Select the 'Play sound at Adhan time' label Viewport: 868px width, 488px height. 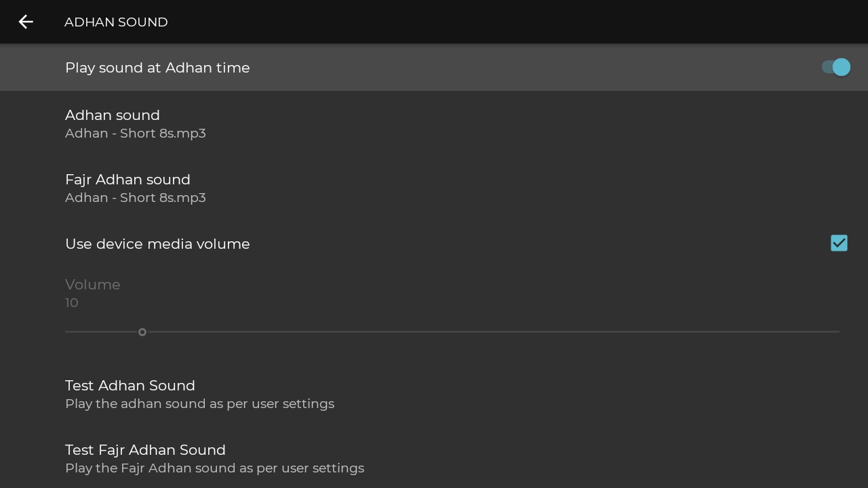[x=157, y=68]
